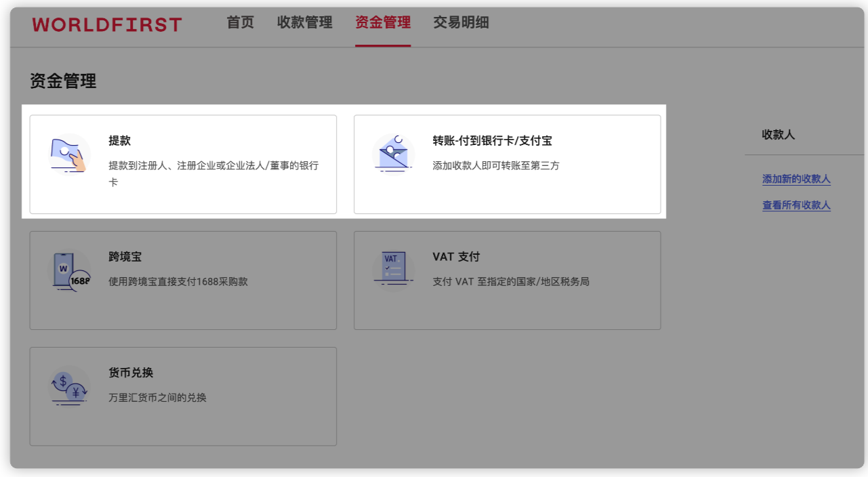The height and width of the screenshot is (477, 868).
Task: Click the 添加收款人即可转账至第三方 description text
Action: click(x=496, y=165)
